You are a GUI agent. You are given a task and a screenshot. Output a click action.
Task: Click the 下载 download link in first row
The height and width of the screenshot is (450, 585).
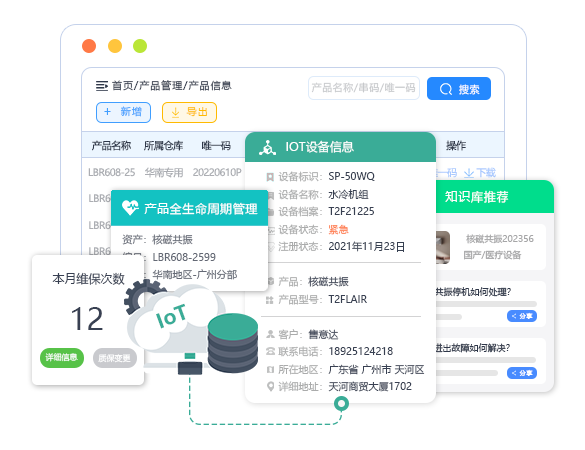pyautogui.click(x=480, y=173)
